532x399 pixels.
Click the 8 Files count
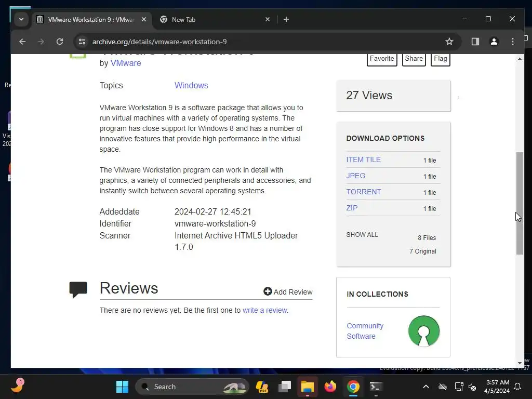[427, 238]
